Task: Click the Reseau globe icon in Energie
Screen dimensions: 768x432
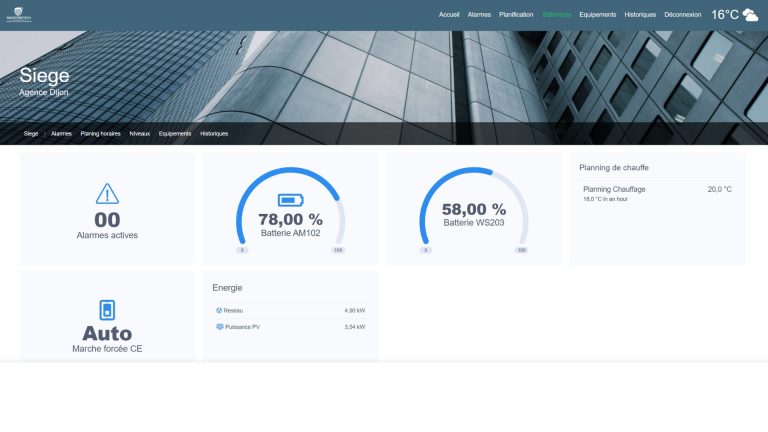Action: click(219, 310)
